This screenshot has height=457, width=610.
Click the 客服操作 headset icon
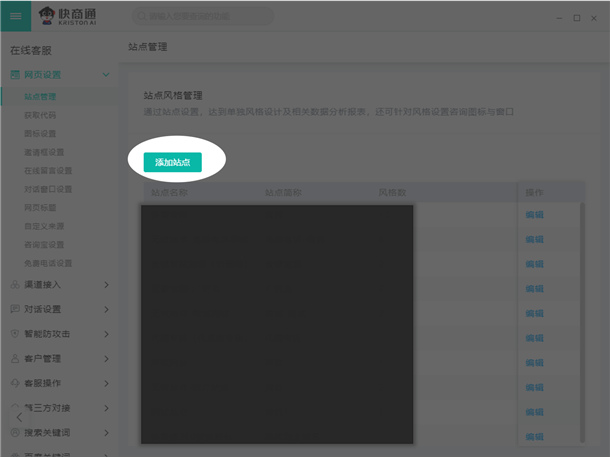(15, 383)
